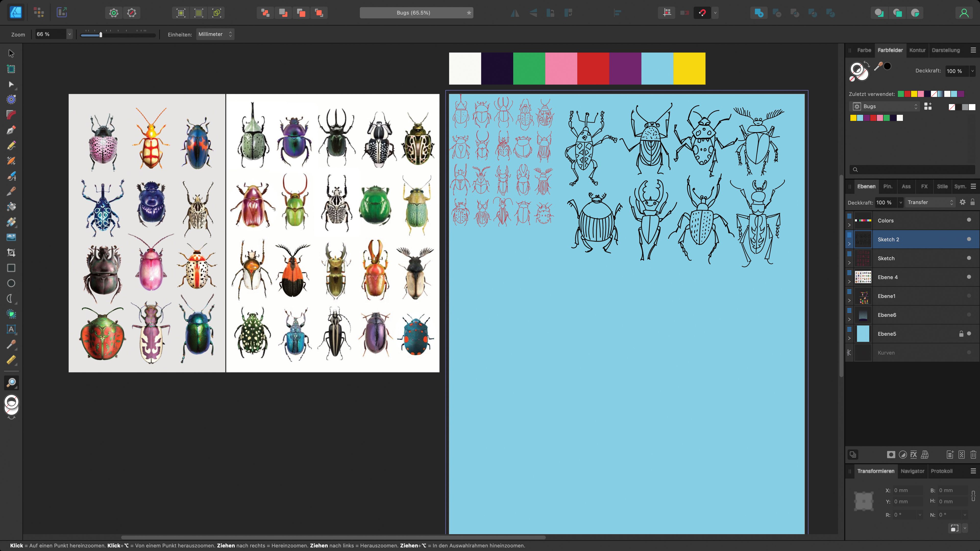Toggle snapping magnet icon
This screenshot has width=980, height=551.
point(702,13)
